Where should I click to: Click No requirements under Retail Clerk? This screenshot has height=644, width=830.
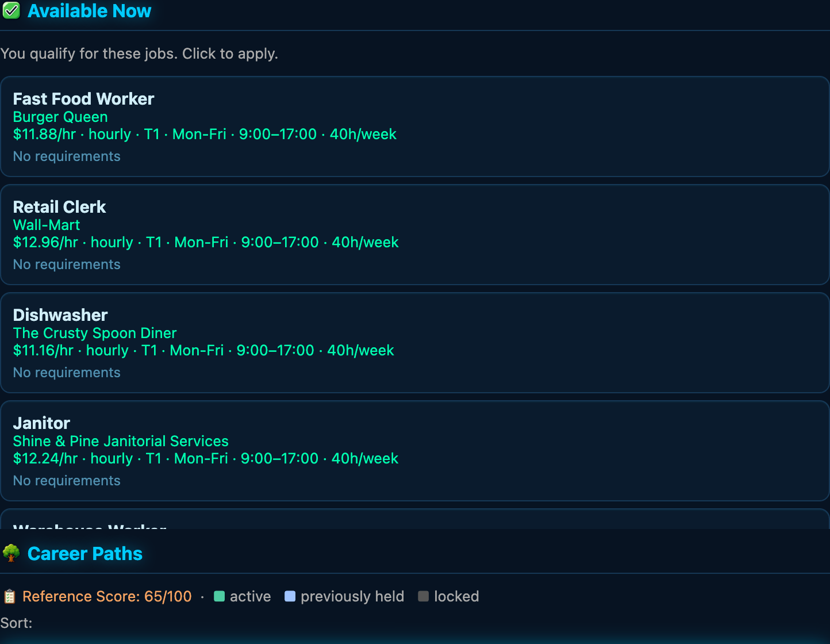tap(67, 264)
